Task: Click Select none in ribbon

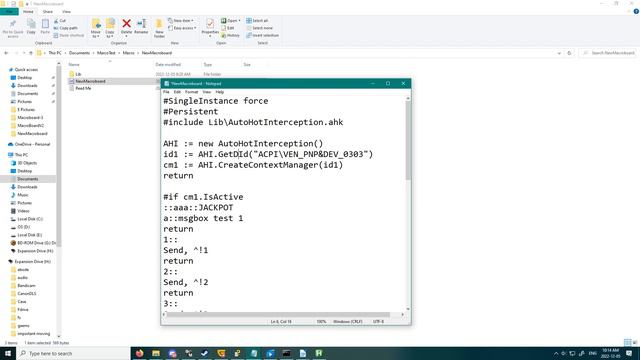Action: point(259,28)
